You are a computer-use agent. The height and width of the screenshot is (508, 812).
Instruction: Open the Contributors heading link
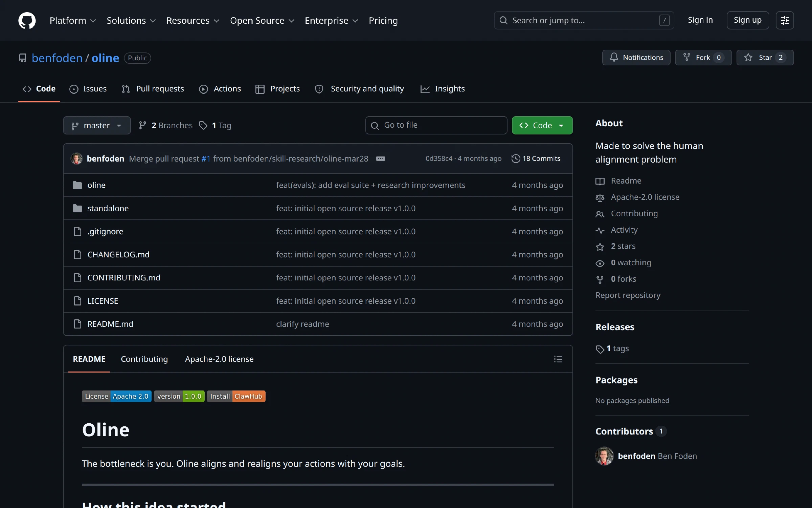coord(631,431)
